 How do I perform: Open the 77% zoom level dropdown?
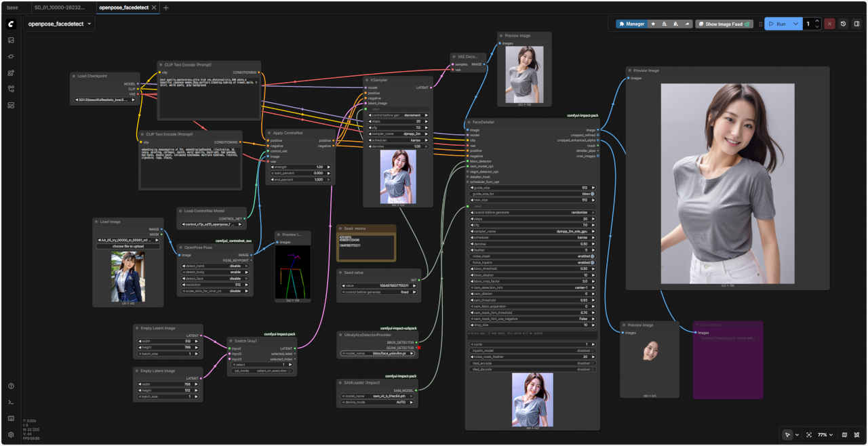click(826, 434)
